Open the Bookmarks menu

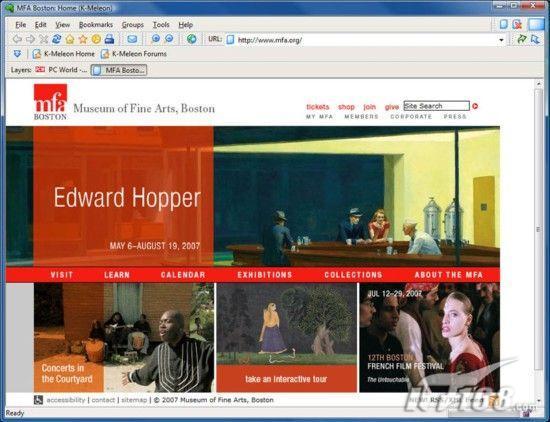click(x=96, y=25)
